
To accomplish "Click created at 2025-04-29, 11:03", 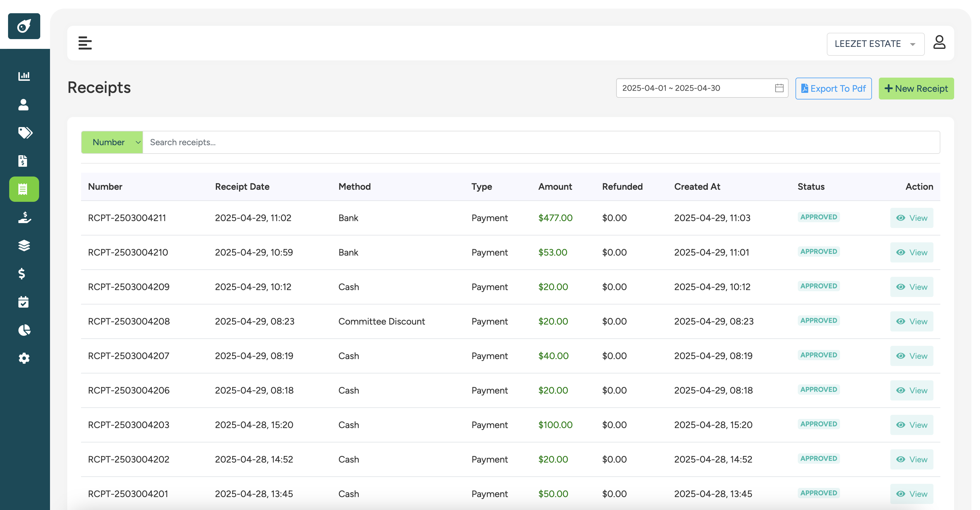I will [x=712, y=218].
